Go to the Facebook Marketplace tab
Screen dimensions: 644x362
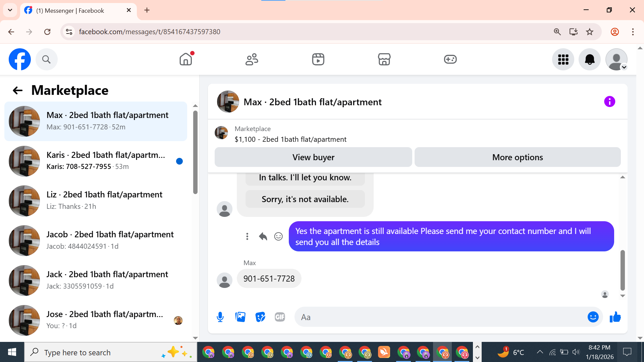coord(384,59)
